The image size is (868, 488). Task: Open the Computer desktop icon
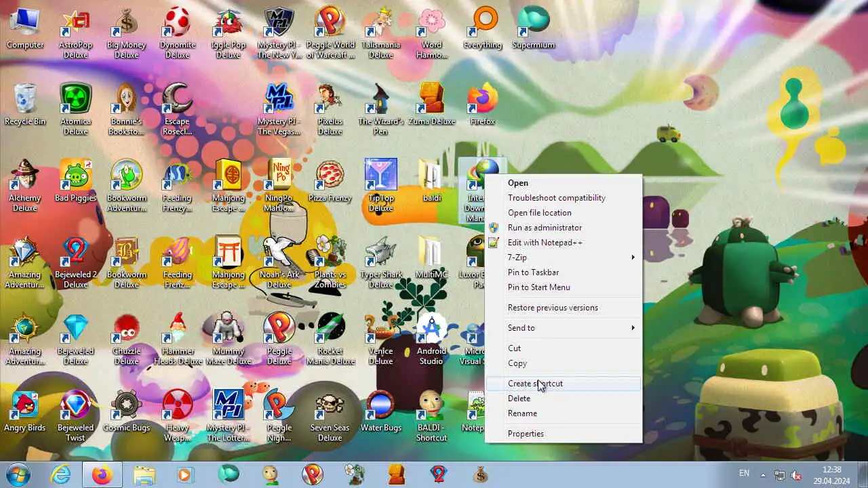pyautogui.click(x=25, y=28)
